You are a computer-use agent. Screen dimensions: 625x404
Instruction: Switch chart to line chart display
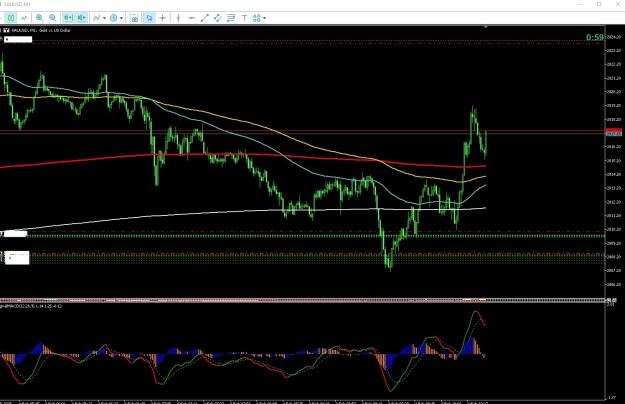tap(25, 18)
